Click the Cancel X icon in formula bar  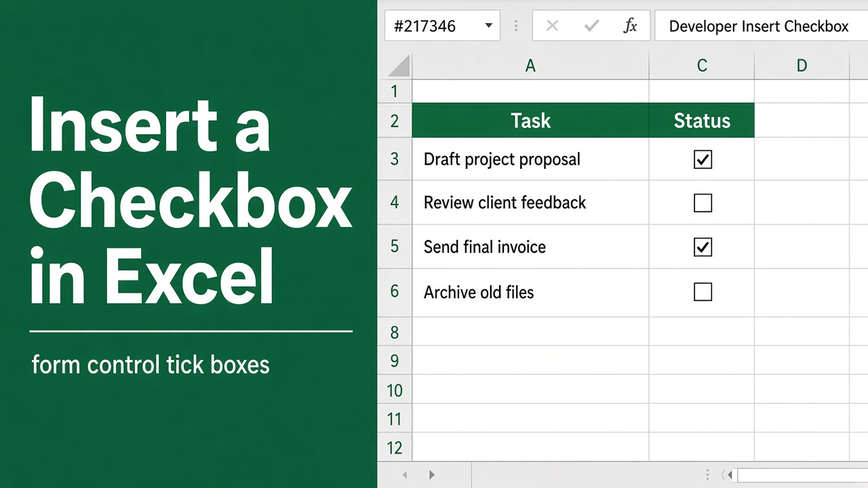point(552,26)
